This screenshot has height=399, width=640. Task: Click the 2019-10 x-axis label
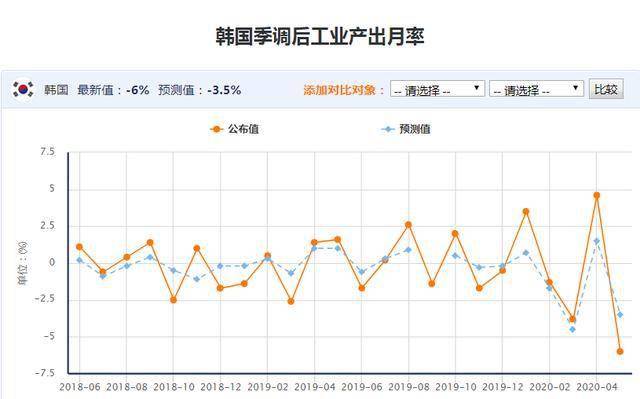pos(456,386)
